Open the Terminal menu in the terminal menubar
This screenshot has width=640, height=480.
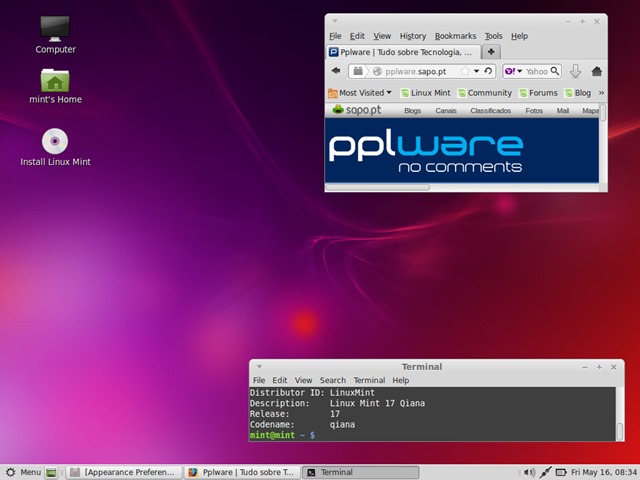(369, 380)
